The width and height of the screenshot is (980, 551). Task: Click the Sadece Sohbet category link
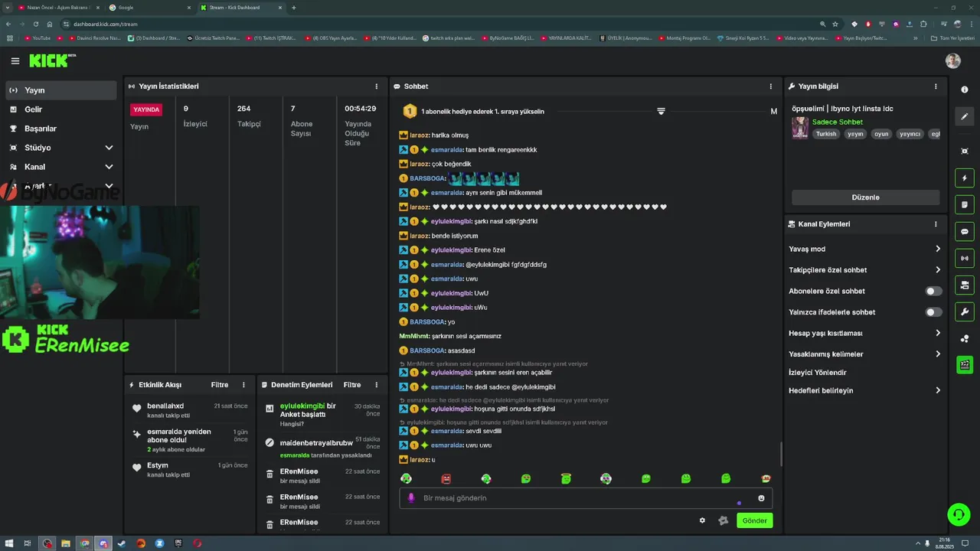click(838, 122)
